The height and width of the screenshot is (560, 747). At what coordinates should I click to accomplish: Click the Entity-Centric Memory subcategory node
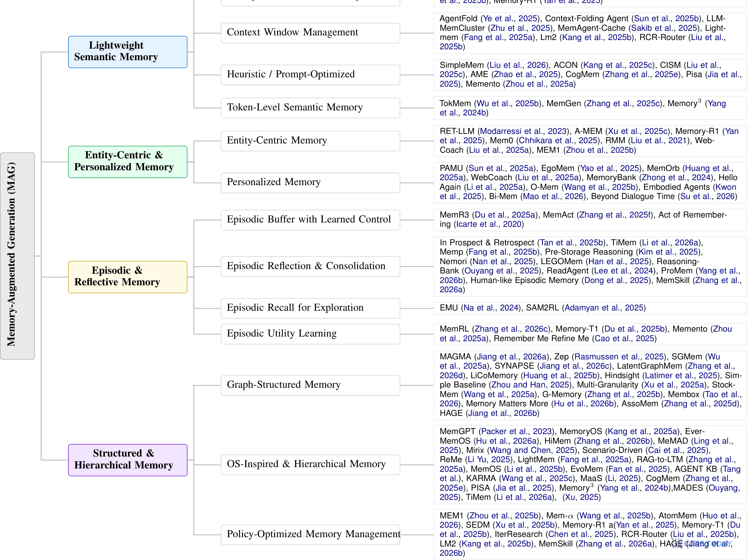click(311, 141)
